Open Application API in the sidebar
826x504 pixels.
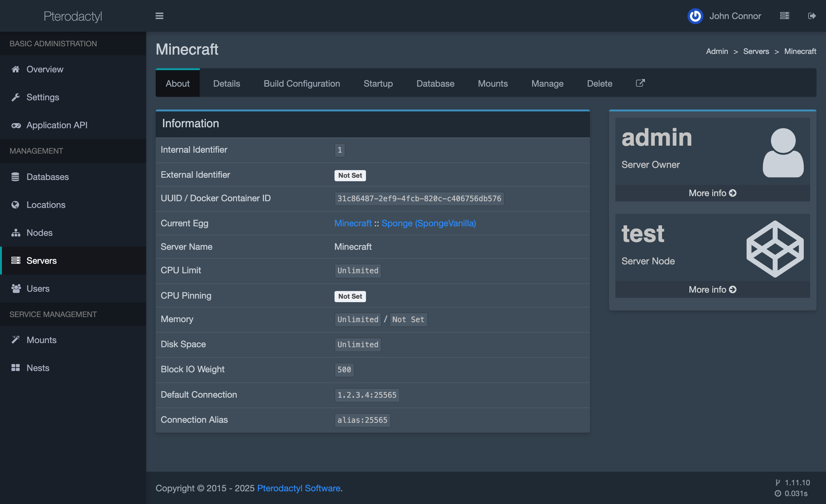click(73, 125)
